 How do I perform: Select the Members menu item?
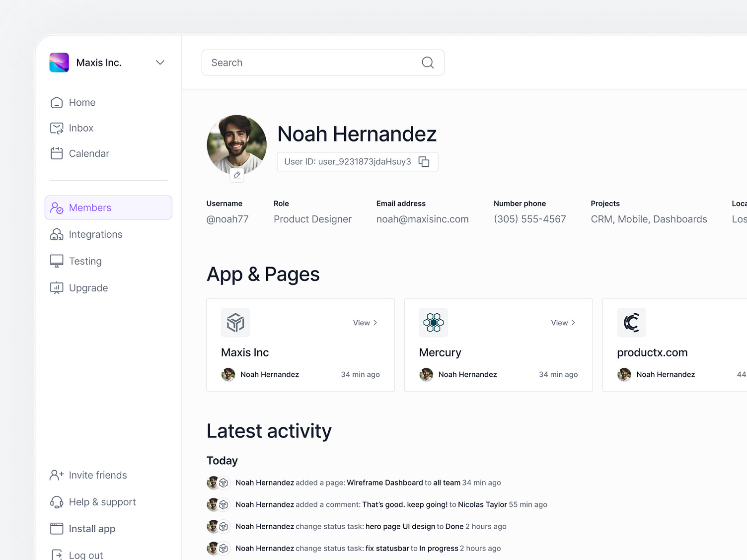coord(108,208)
